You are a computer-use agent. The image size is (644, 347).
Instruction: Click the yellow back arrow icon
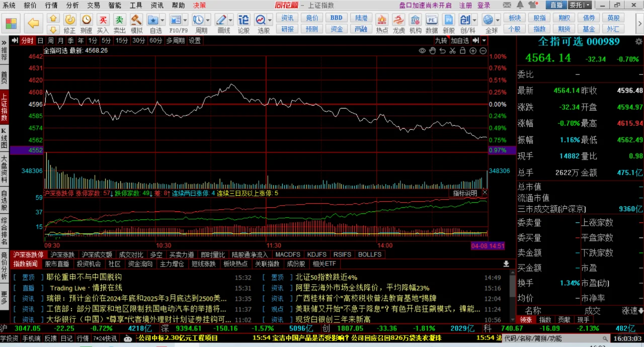coord(33,23)
